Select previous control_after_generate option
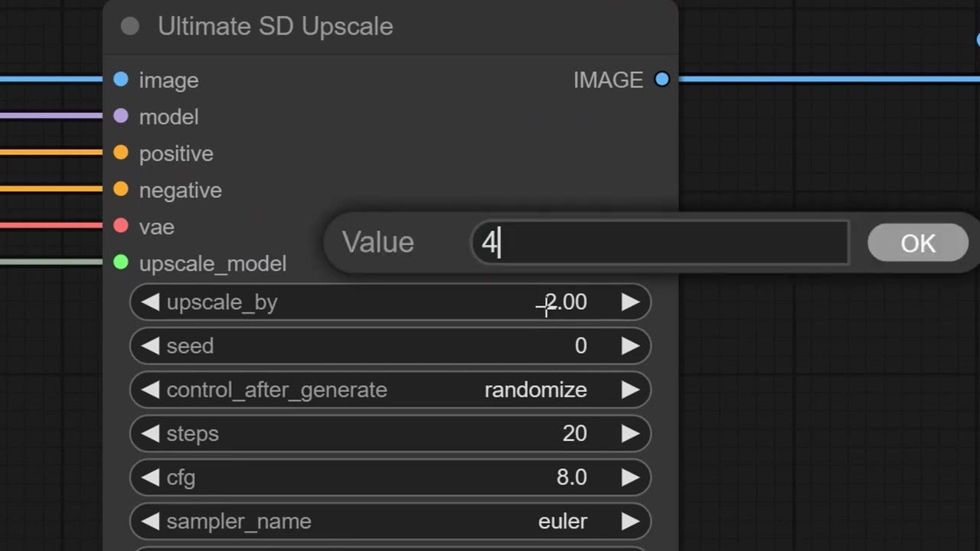Image resolution: width=980 pixels, height=551 pixels. (x=150, y=390)
